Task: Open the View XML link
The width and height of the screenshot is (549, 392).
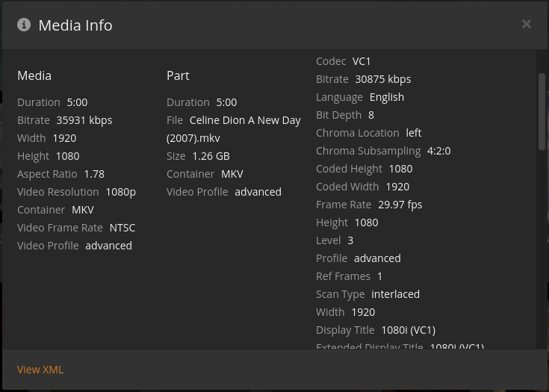Action: (40, 370)
